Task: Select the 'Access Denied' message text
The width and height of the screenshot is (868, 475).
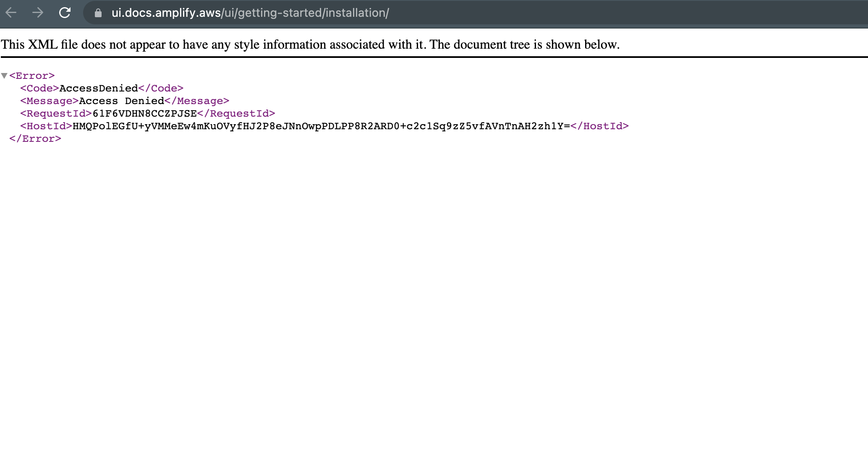Action: click(x=121, y=101)
